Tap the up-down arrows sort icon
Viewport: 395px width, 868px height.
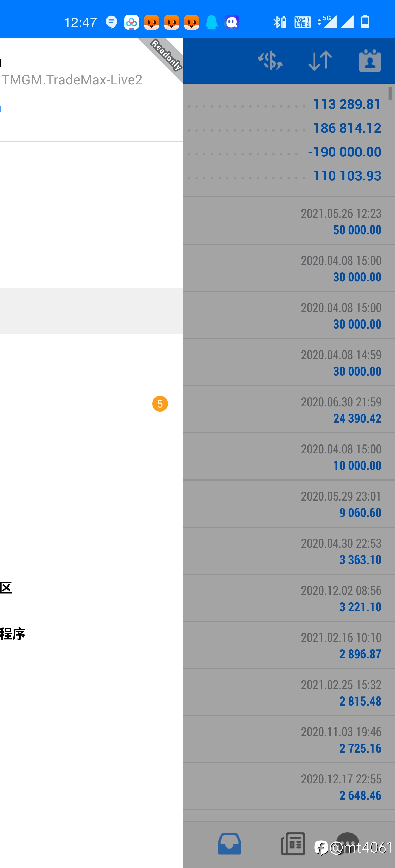(x=320, y=61)
